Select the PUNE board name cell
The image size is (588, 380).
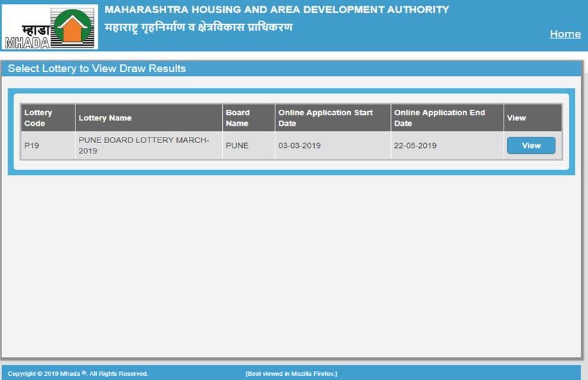(x=237, y=146)
